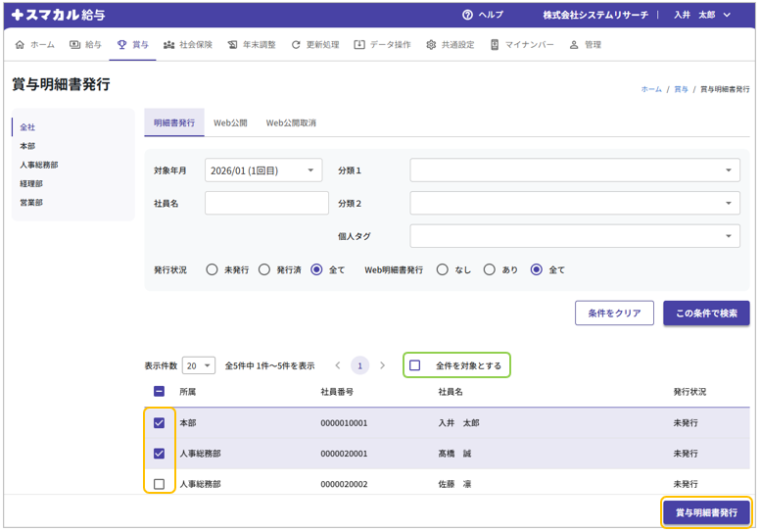
Task: Select the Web明細書発行 あり radio option
Action: click(x=489, y=269)
